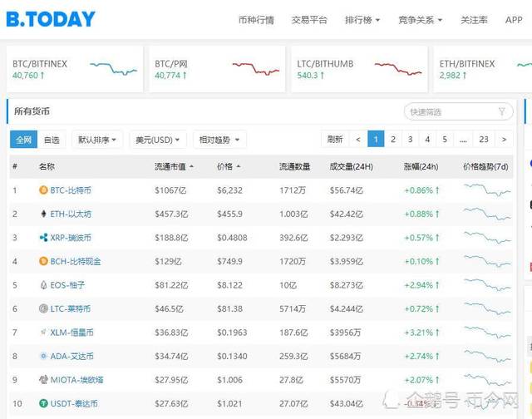This screenshot has width=532, height=419.
Task: Open the LTC-莱特币 link
Action: [70, 308]
